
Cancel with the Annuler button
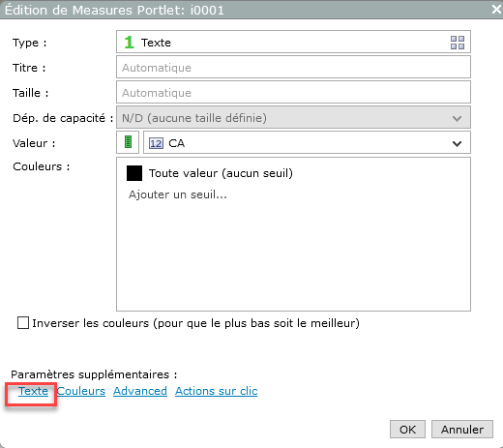point(462,430)
